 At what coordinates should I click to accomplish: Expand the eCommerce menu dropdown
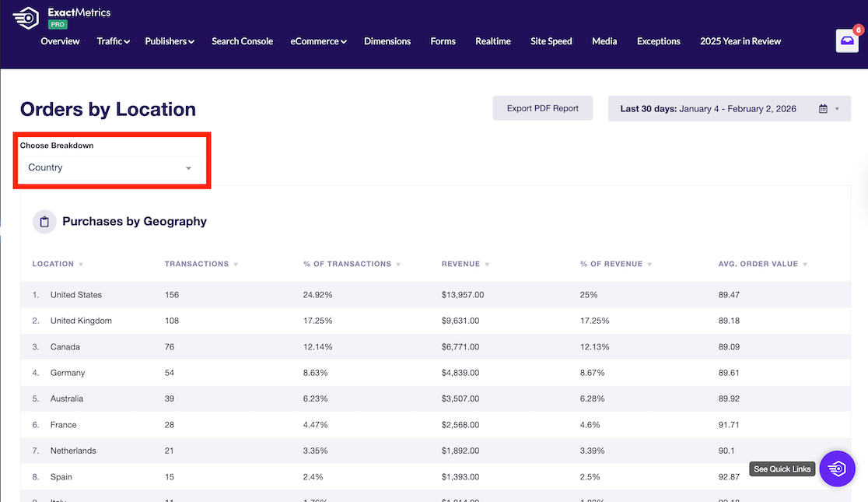[x=318, y=41]
